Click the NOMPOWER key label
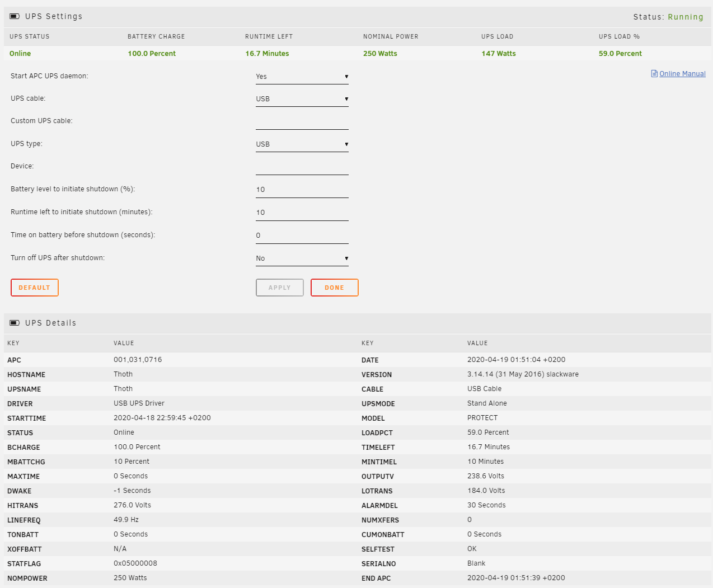 27,578
